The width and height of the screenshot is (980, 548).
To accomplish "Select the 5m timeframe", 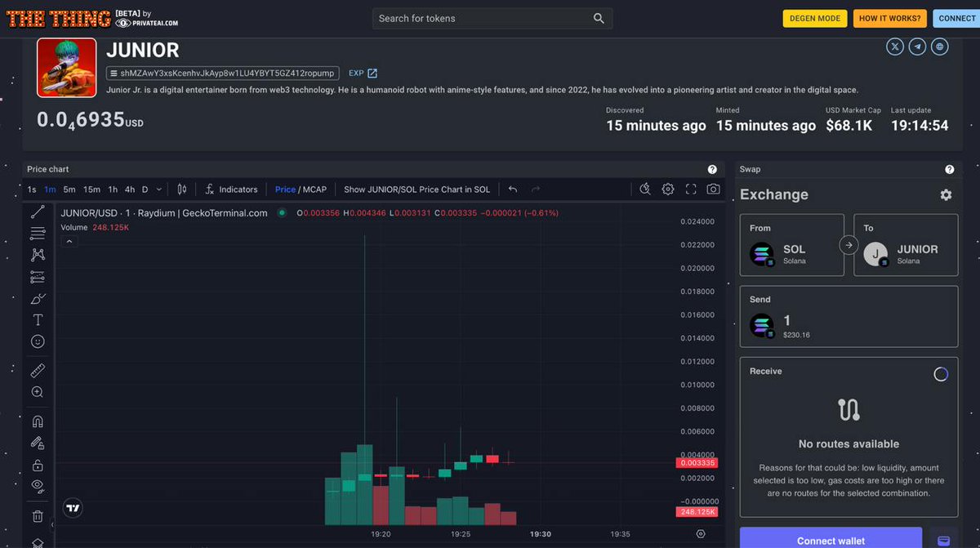I will tap(69, 189).
